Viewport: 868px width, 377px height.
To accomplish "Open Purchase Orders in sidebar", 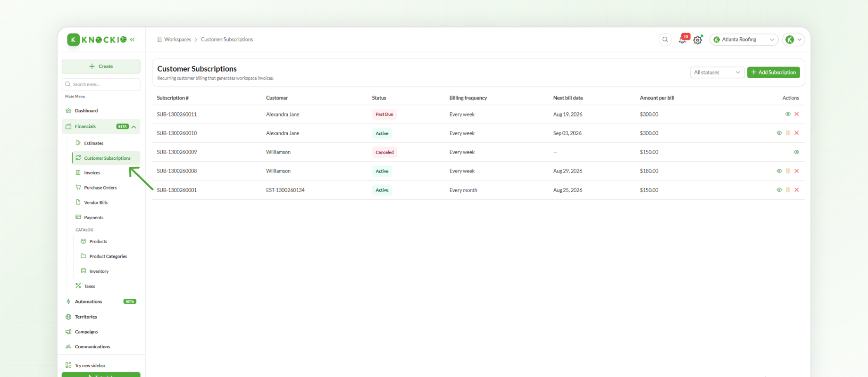I will [106, 188].
